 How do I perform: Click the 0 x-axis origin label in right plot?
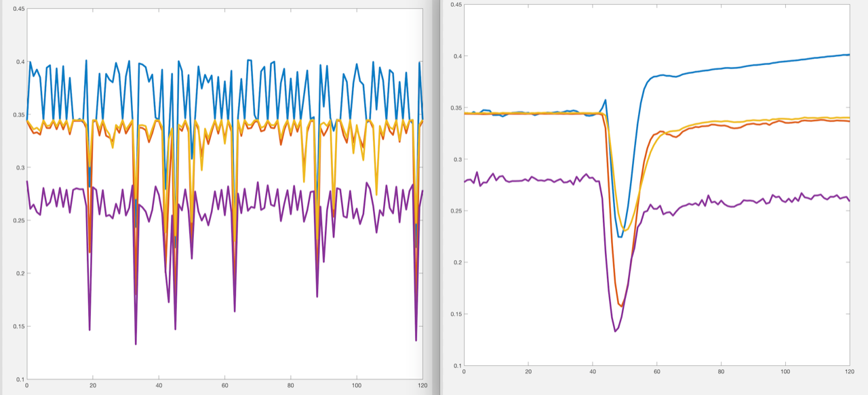(x=464, y=372)
